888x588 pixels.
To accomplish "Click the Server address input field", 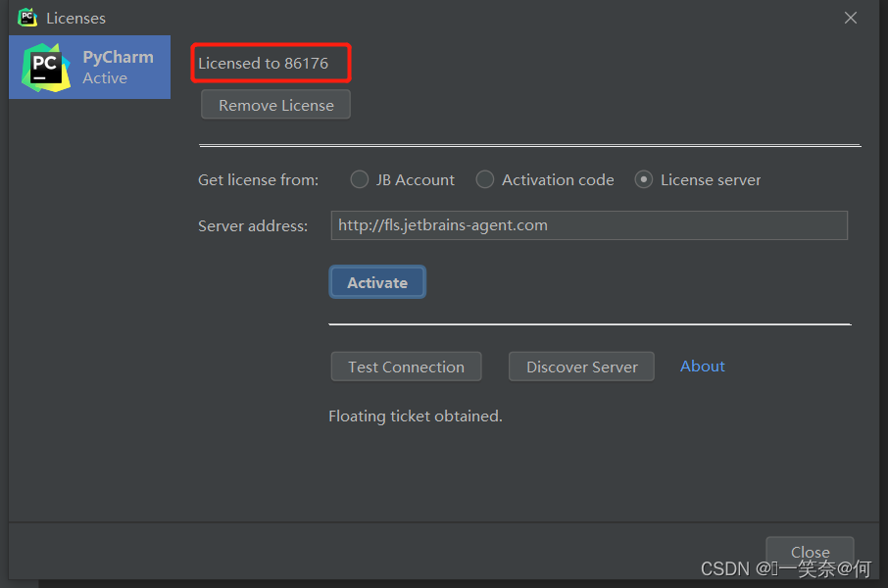I will [x=589, y=225].
